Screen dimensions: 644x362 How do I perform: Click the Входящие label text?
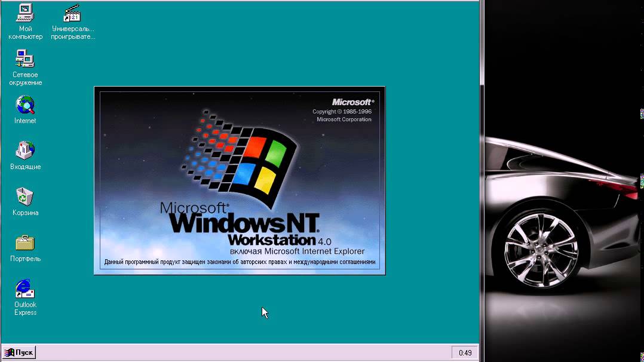point(26,167)
